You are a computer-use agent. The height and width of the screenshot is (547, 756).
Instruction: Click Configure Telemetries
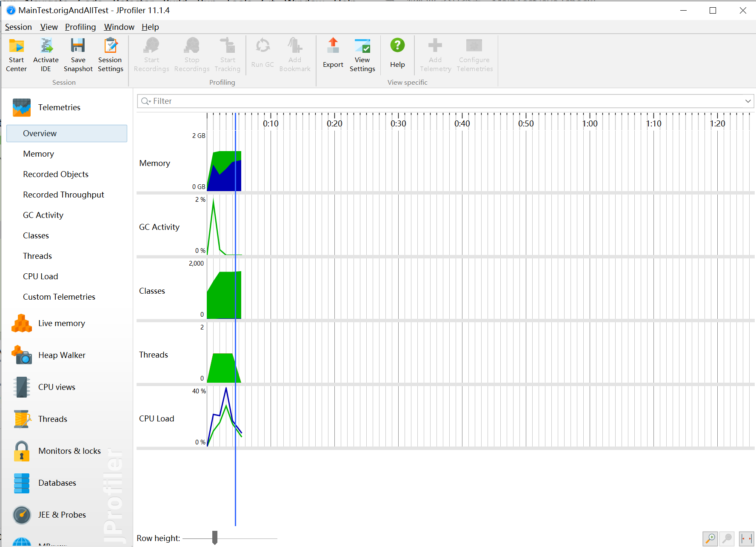[x=475, y=55]
